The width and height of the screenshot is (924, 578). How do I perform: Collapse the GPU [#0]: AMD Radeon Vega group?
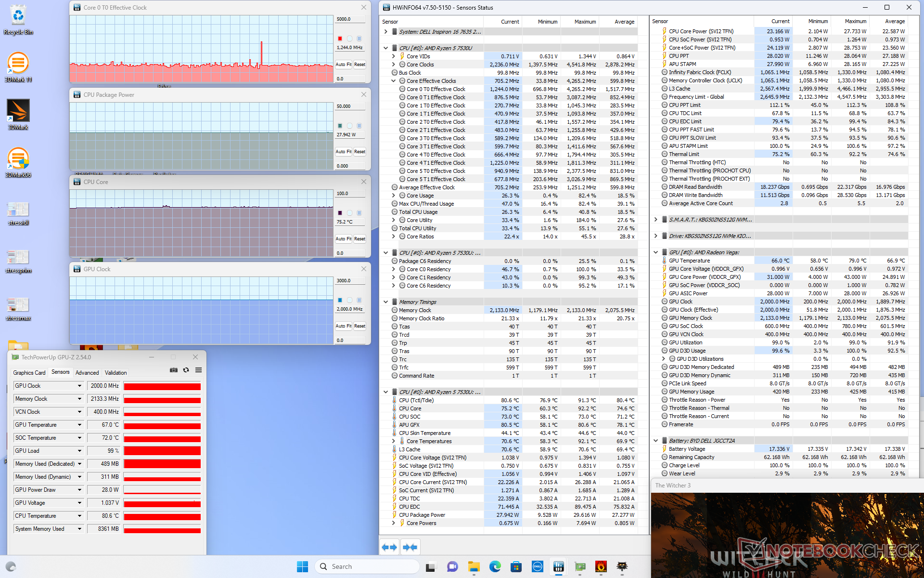tap(656, 252)
